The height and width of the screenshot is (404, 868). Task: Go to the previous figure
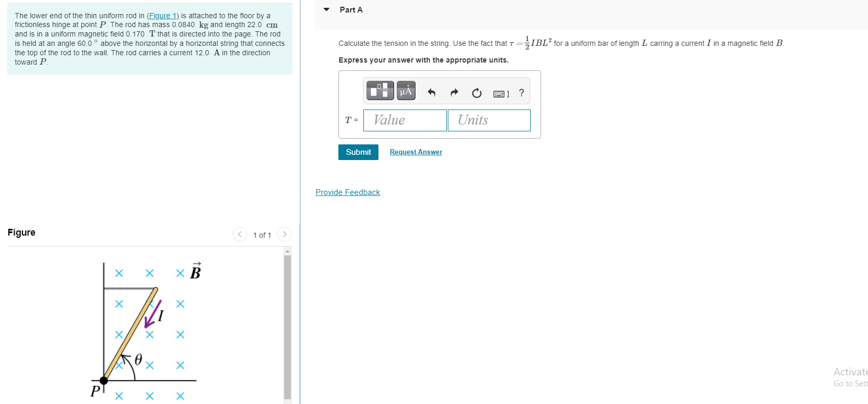tap(239, 235)
